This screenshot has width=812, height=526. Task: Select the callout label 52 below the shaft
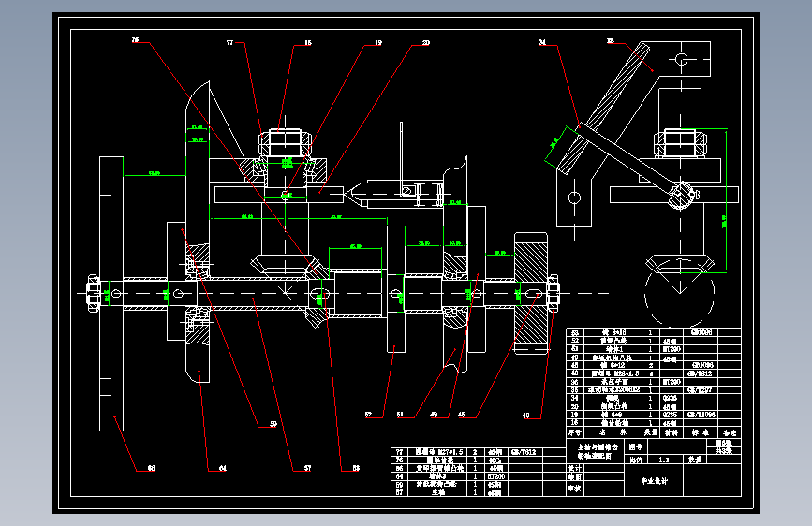tap(368, 415)
